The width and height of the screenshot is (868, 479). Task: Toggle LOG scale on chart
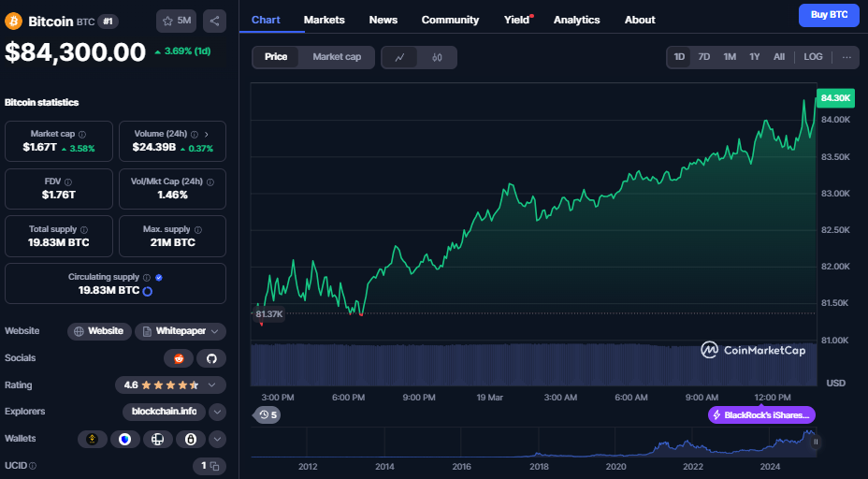pyautogui.click(x=813, y=57)
